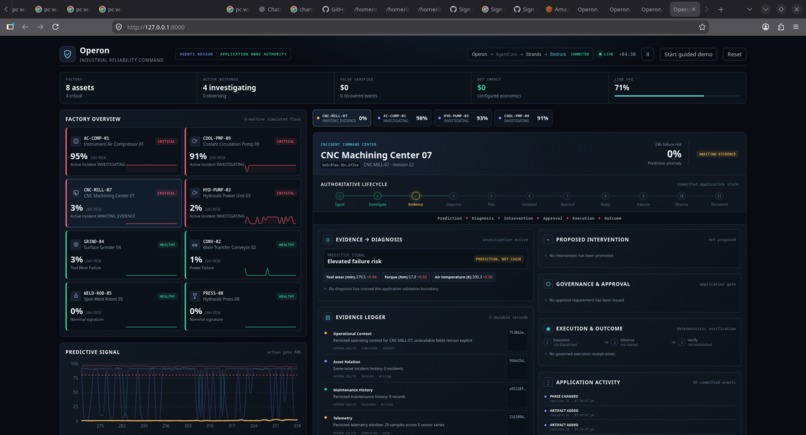Click the line OEE 71% progress bar

click(x=677, y=96)
